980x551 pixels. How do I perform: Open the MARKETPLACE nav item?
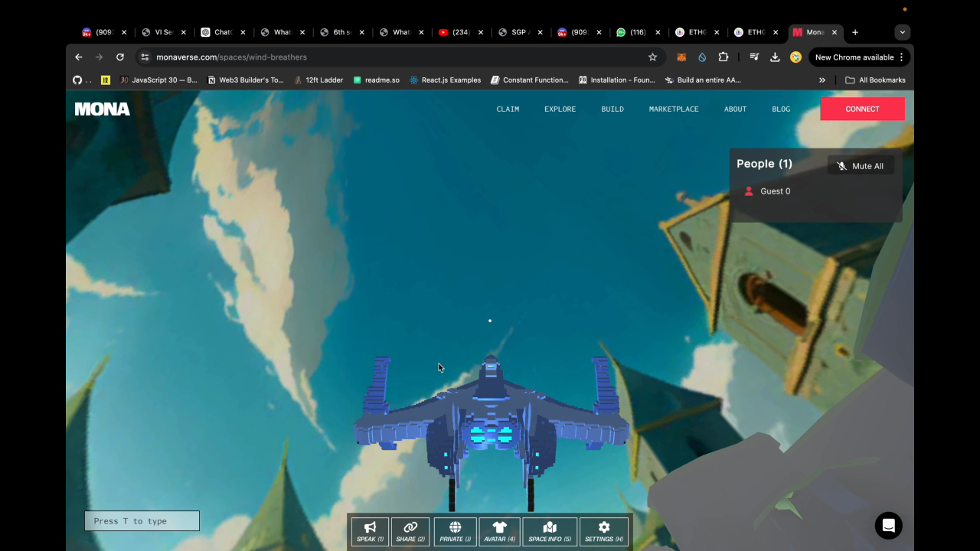(674, 109)
